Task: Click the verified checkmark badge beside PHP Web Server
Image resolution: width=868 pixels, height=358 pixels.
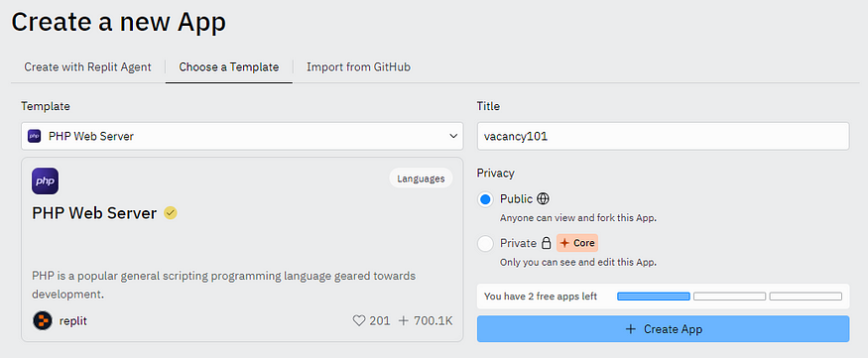Action: click(x=171, y=213)
